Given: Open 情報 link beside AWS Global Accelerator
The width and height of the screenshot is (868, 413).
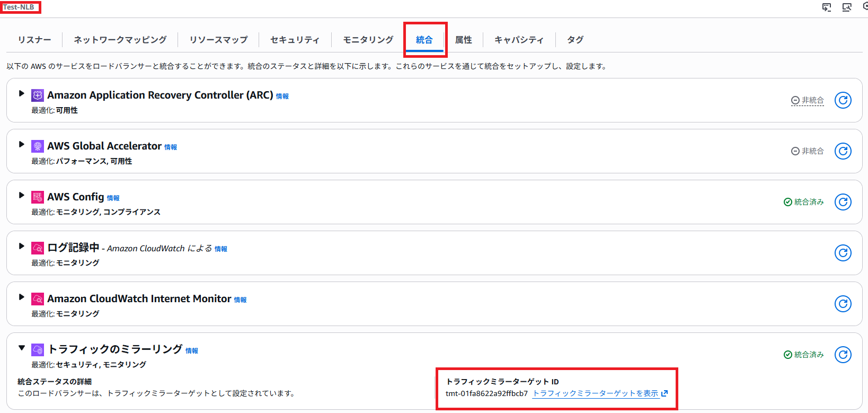Looking at the screenshot, I should [x=171, y=147].
